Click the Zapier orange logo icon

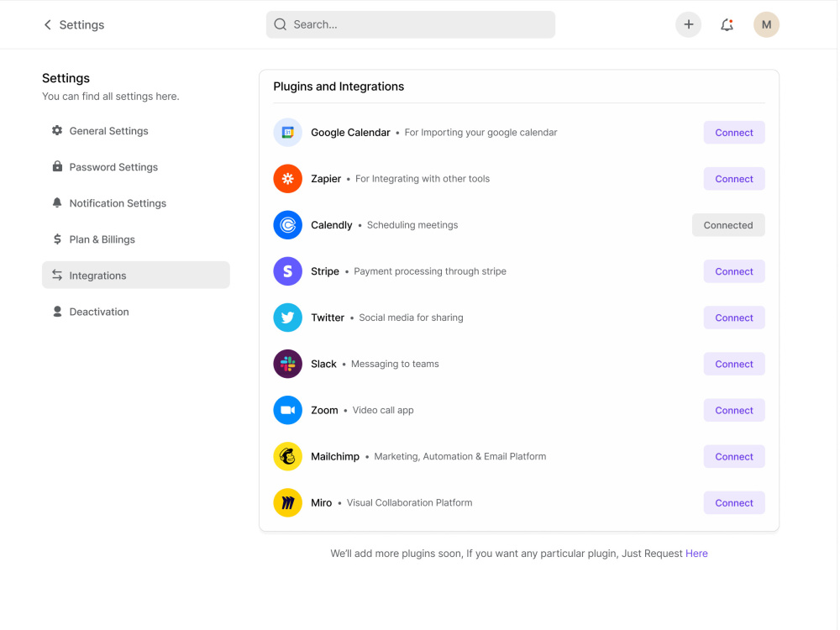(x=287, y=179)
